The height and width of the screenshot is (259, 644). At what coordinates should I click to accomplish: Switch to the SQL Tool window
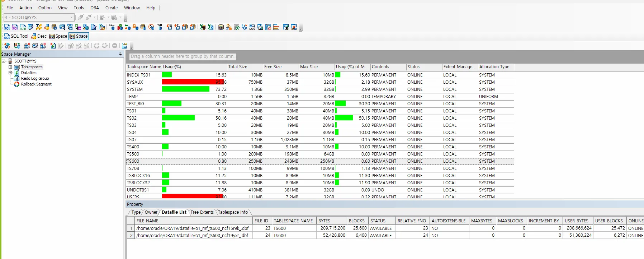[16, 36]
